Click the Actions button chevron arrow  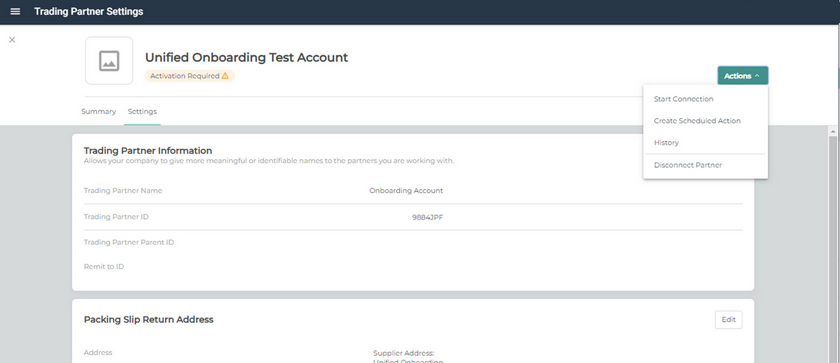point(757,76)
